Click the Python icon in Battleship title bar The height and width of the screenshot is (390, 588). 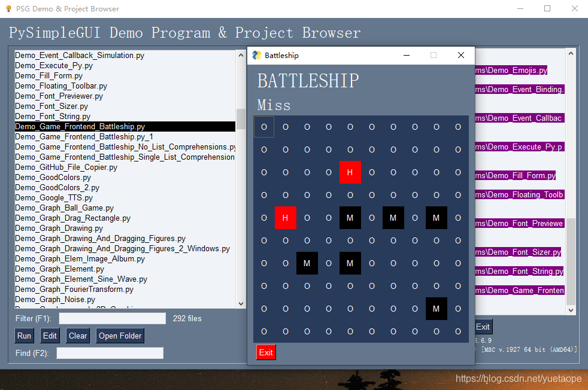(x=257, y=55)
